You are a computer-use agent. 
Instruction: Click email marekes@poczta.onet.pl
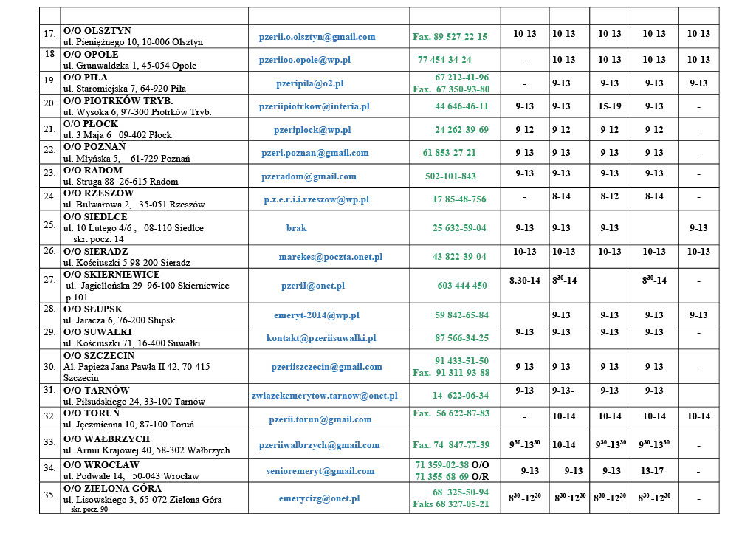tap(331, 258)
